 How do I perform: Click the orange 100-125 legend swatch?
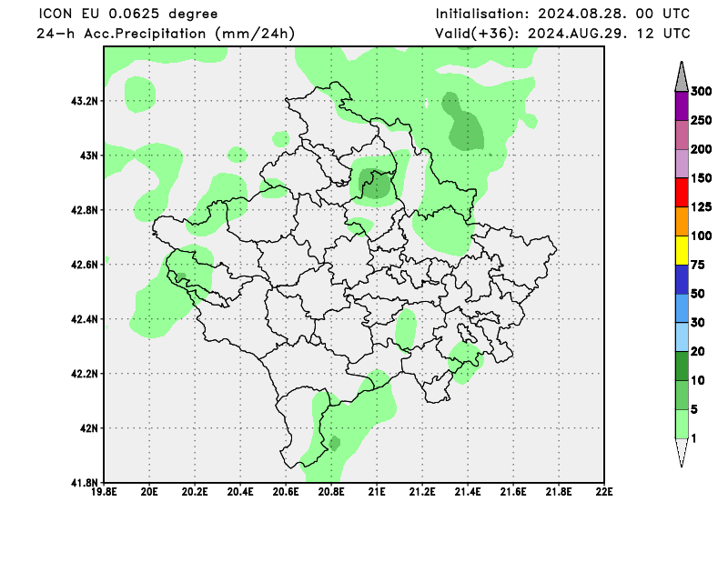[682, 221]
